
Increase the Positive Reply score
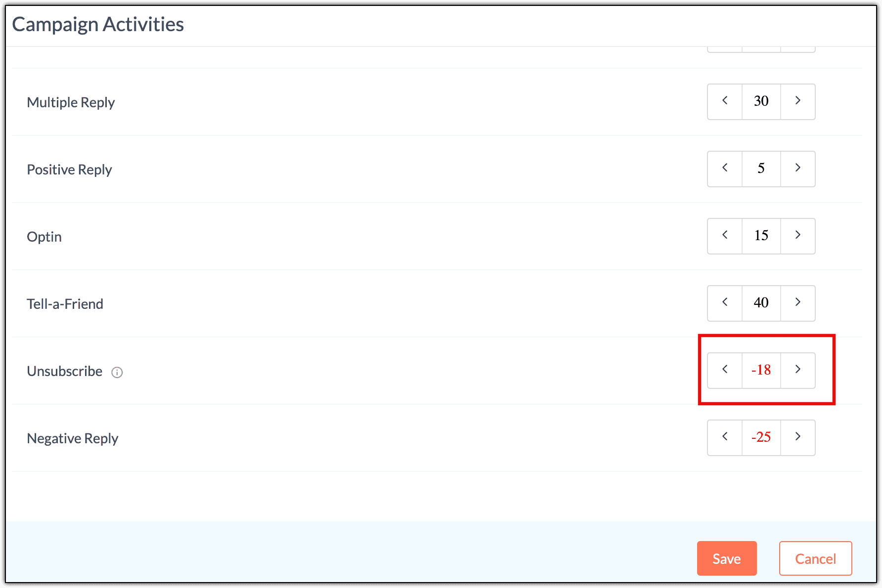(x=797, y=168)
